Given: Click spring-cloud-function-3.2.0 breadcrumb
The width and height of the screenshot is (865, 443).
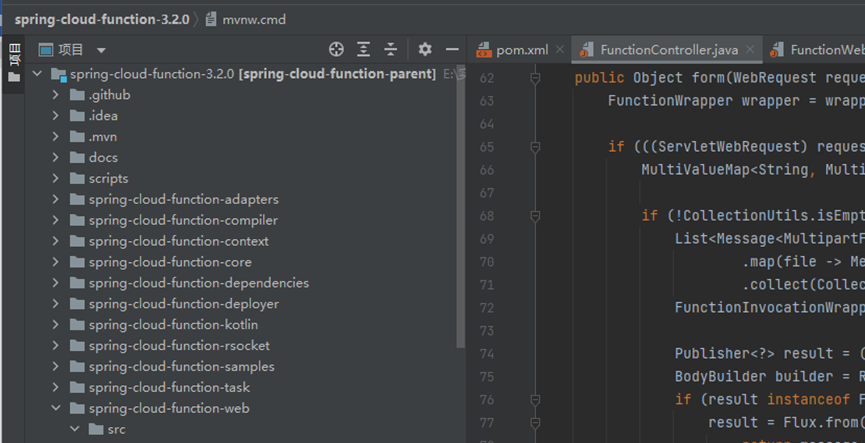Looking at the screenshot, I should point(101,19).
